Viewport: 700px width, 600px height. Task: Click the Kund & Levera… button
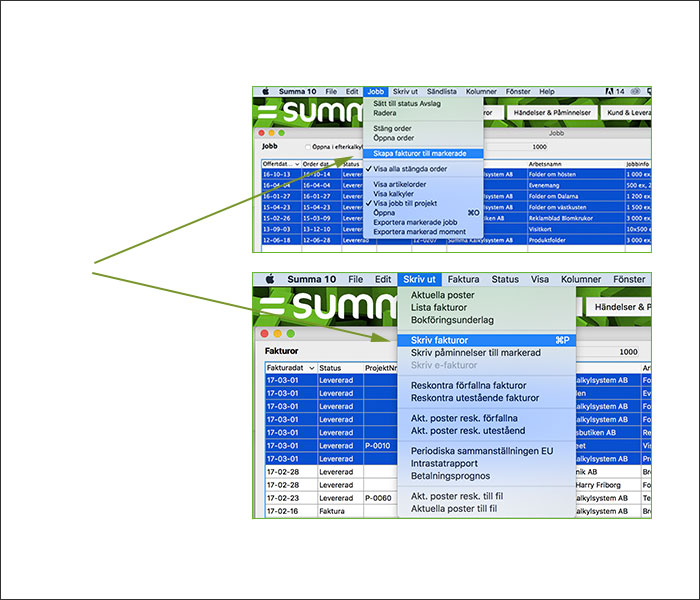[626, 112]
